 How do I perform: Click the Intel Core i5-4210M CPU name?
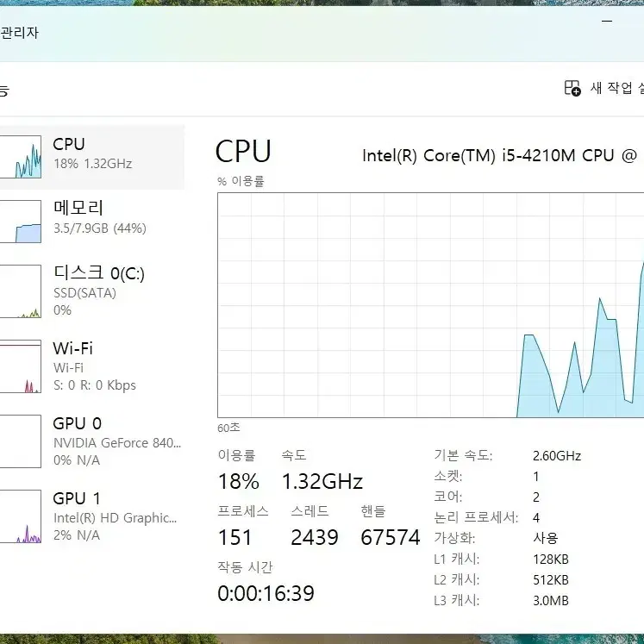coord(499,156)
